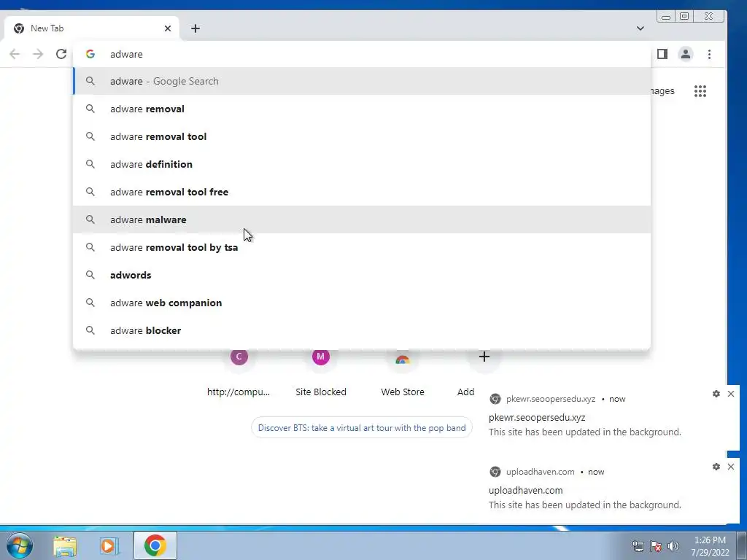This screenshot has height=560, width=747.
Task: Open settings gear of pkewr.seoopersedu.xyz notification
Action: 716,394
